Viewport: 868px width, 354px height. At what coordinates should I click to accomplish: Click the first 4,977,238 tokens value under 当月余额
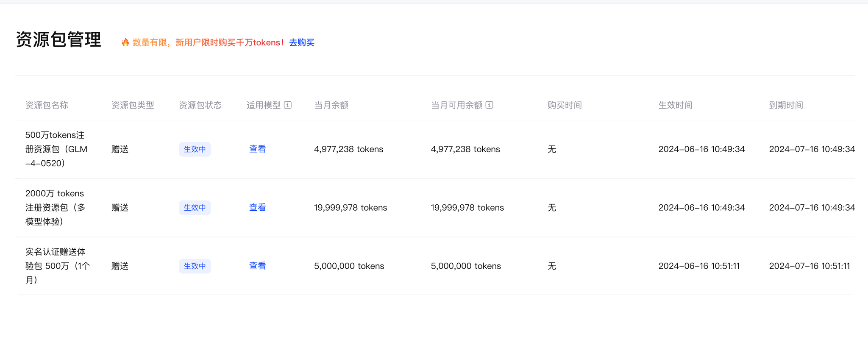348,149
